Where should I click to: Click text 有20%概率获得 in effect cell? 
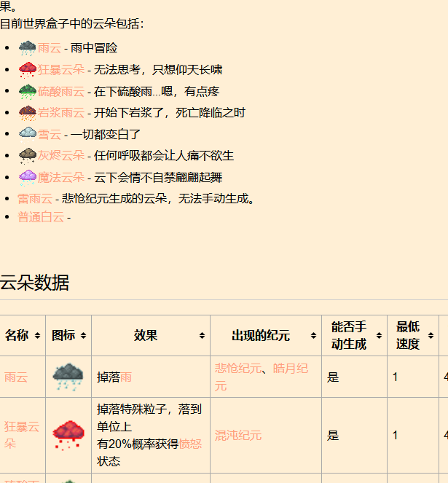[x=138, y=444]
